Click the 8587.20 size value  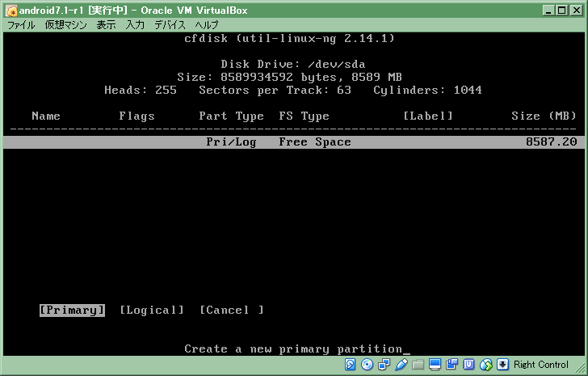click(551, 142)
